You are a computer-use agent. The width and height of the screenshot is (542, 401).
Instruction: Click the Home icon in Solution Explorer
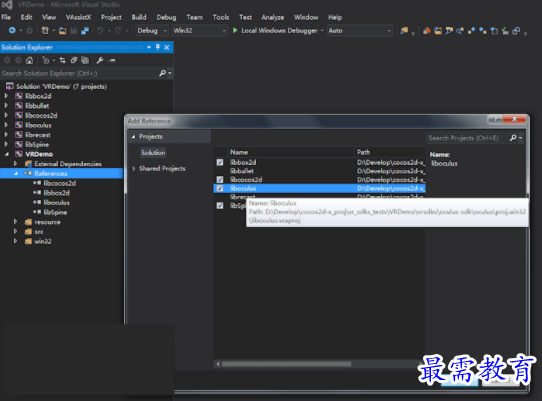pyautogui.click(x=29, y=60)
